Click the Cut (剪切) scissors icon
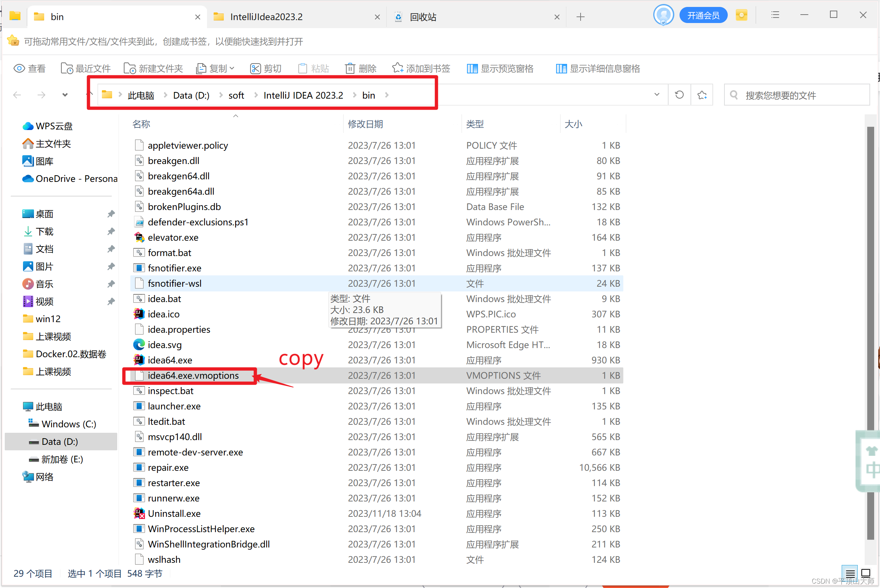The width and height of the screenshot is (880, 588). point(255,69)
